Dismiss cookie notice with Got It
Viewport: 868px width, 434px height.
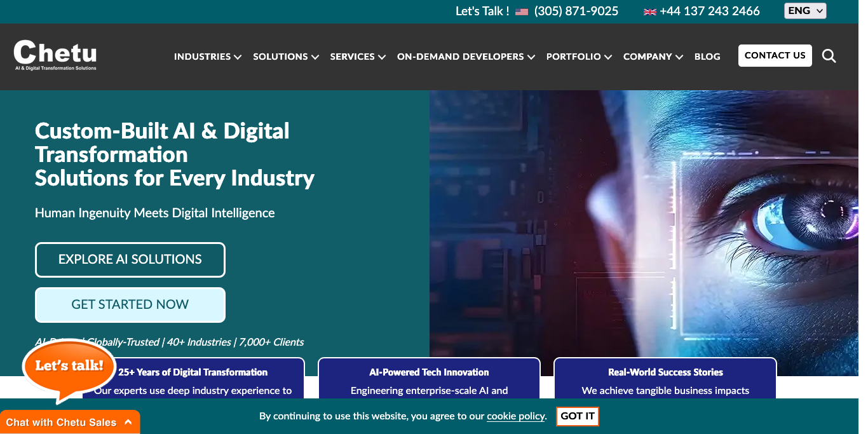click(x=578, y=416)
